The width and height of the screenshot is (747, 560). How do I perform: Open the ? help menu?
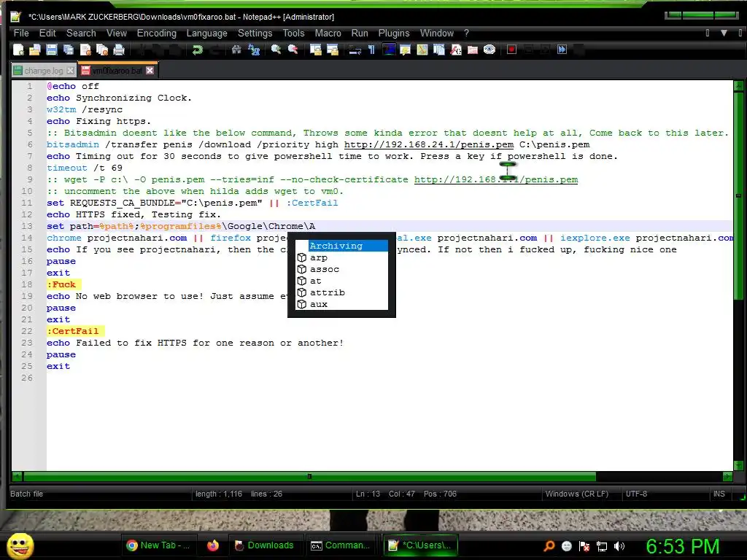click(466, 33)
